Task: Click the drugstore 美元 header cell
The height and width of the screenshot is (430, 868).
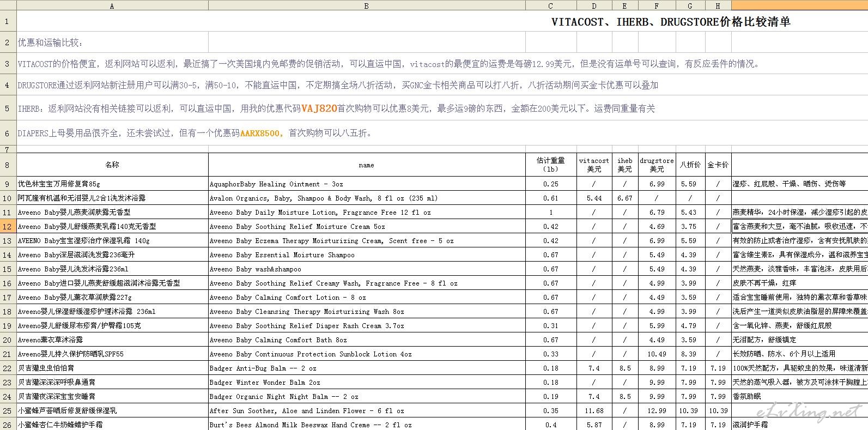Action: pyautogui.click(x=657, y=165)
